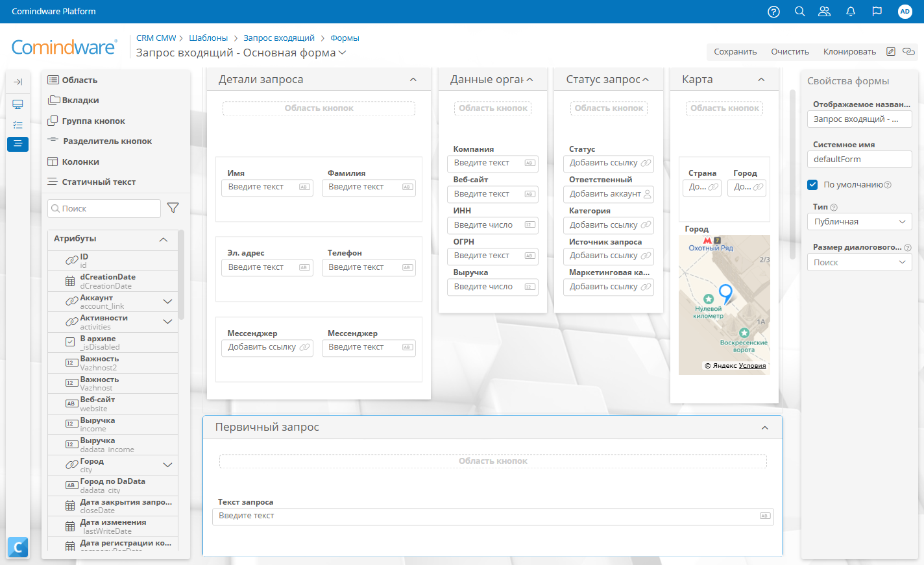
Task: Open the help question mark icon
Action: click(x=773, y=12)
